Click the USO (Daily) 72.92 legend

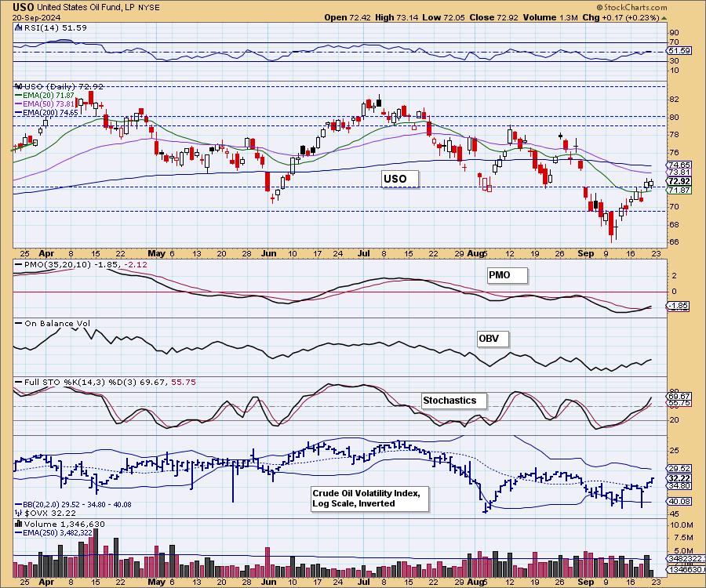click(64, 86)
